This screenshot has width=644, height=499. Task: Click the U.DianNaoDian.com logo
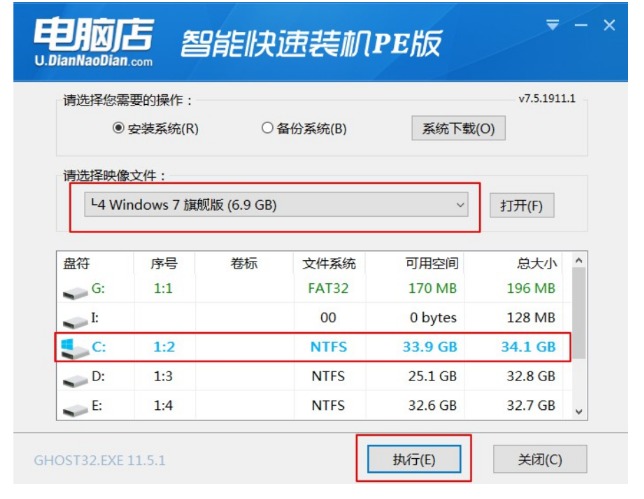pyautogui.click(x=94, y=42)
